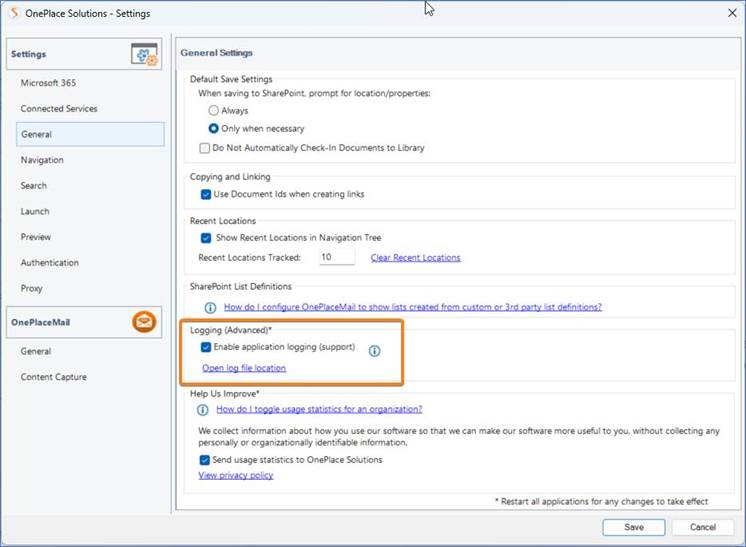Click the Cancel button
Viewport: 746px width, 547px height.
click(x=703, y=527)
